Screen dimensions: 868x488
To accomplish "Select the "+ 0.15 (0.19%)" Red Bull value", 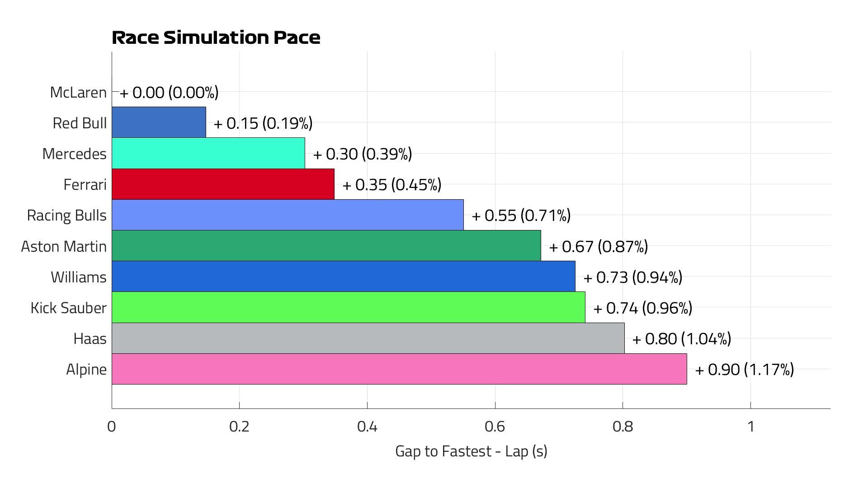I will [x=263, y=123].
